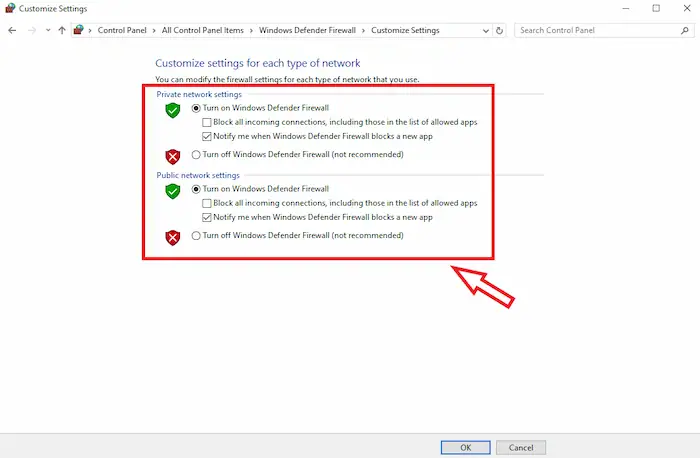
Task: Expand chevron after Windows Defender Firewall breadcrumb
Action: (x=363, y=31)
